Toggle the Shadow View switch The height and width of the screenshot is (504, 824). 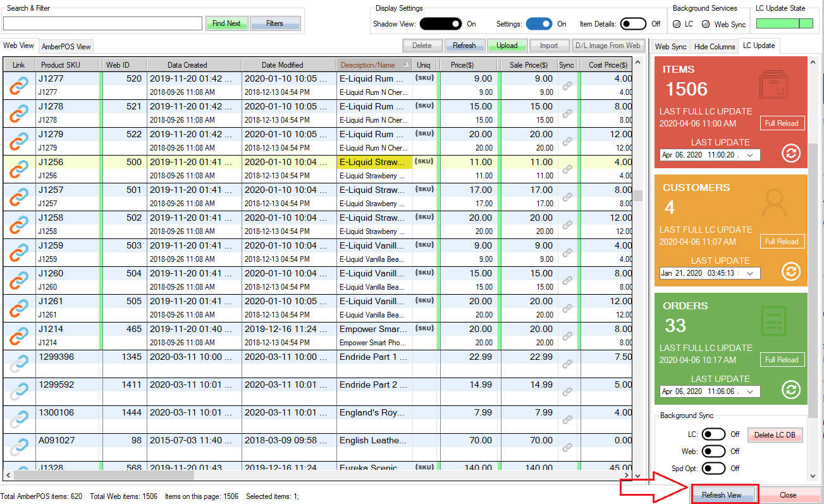pyautogui.click(x=441, y=24)
